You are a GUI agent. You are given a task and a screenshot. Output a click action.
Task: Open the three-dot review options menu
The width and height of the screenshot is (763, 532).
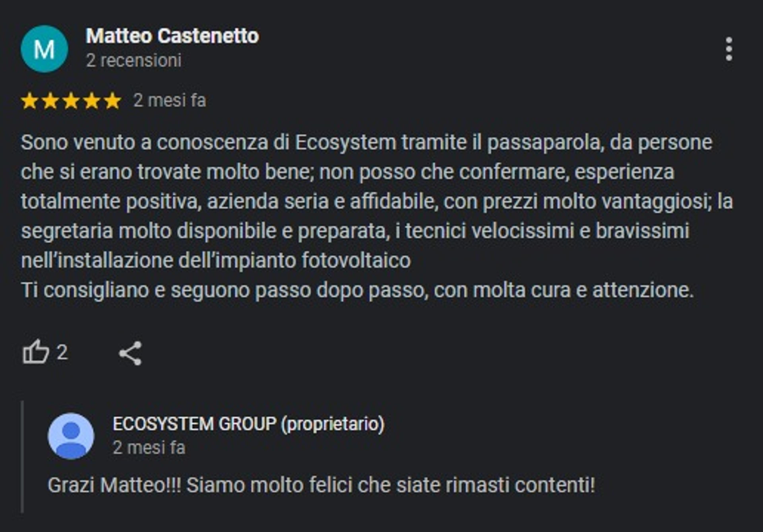[x=729, y=49]
